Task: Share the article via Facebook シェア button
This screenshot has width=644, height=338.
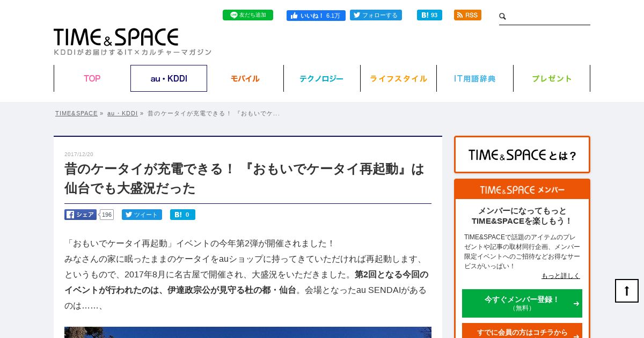Action: pyautogui.click(x=80, y=215)
